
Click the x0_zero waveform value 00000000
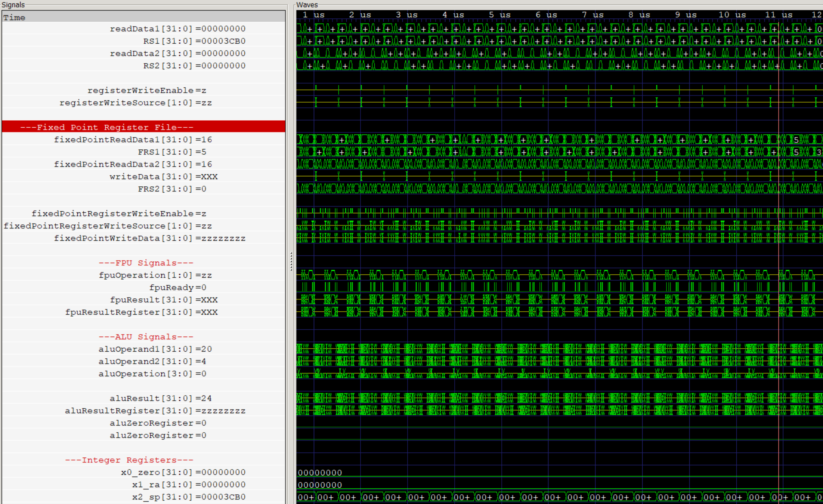tap(320, 473)
